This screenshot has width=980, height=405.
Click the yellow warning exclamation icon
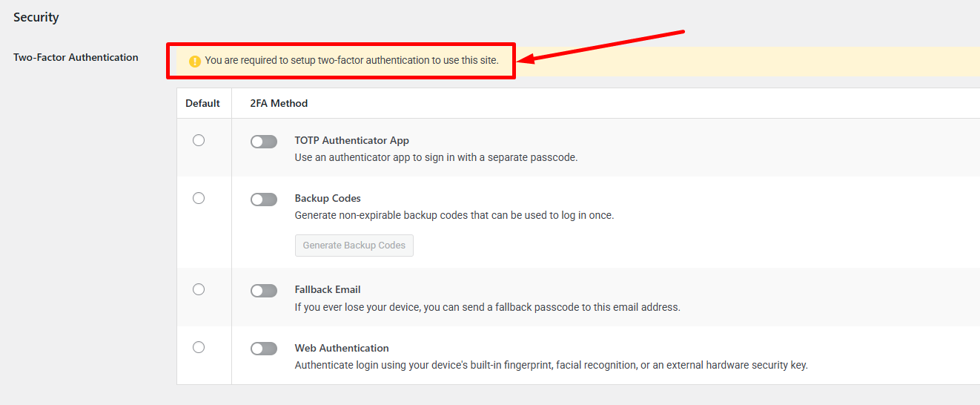tap(195, 61)
